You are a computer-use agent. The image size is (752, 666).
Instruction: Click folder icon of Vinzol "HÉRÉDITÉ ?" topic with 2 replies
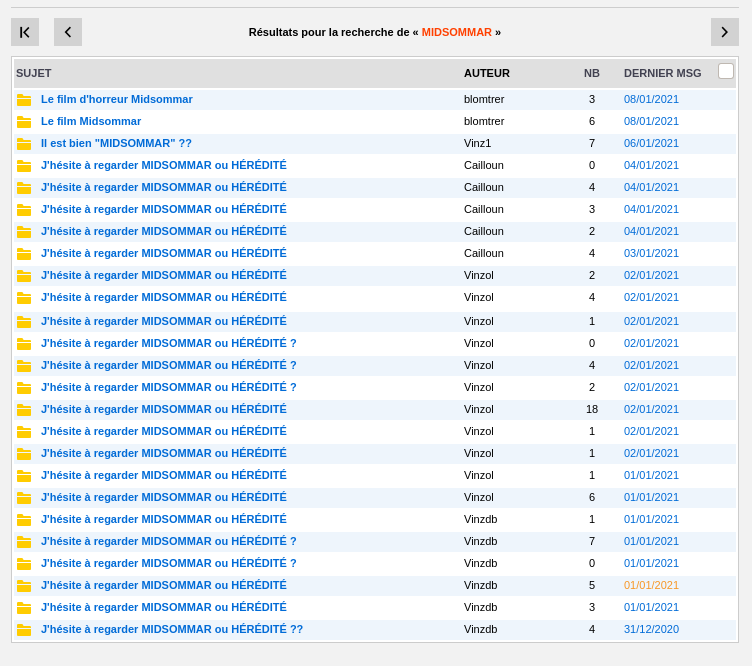pyautogui.click(x=24, y=388)
